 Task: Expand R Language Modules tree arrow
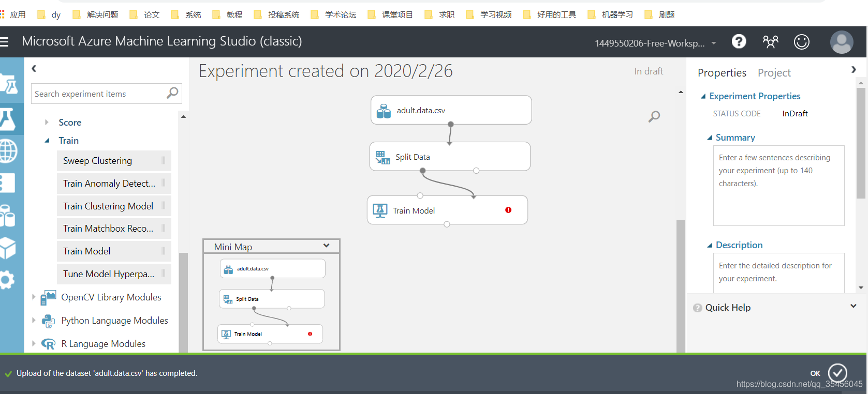tap(34, 343)
